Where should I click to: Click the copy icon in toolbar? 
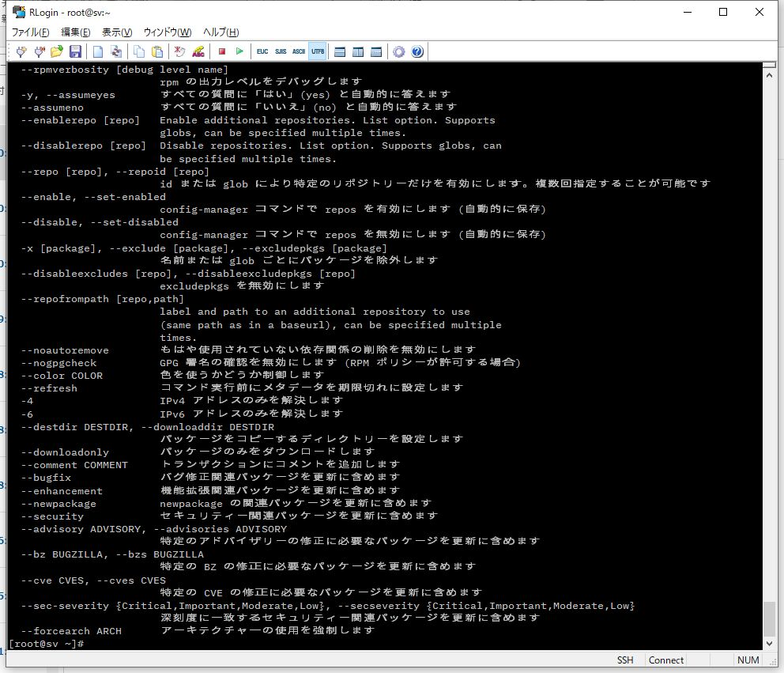coord(139,51)
